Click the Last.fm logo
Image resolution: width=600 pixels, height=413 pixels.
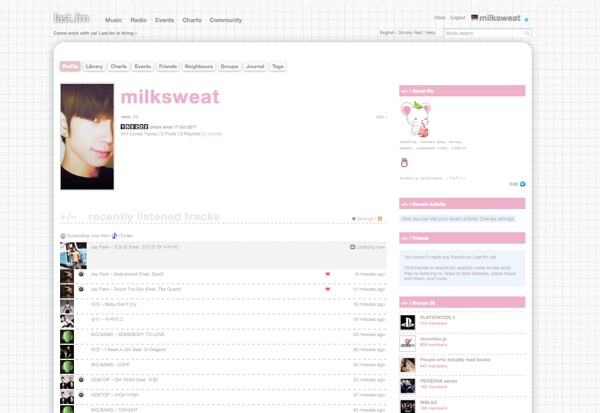pyautogui.click(x=71, y=18)
